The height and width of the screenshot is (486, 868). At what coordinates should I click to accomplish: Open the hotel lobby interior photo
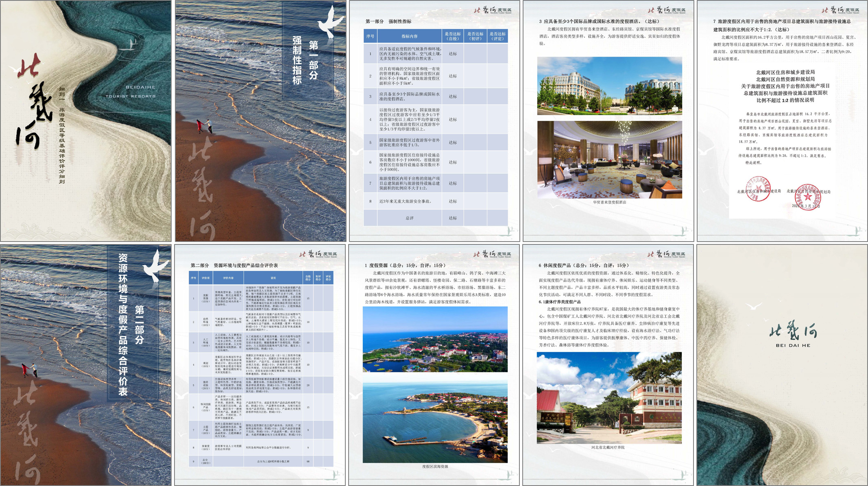(x=609, y=159)
